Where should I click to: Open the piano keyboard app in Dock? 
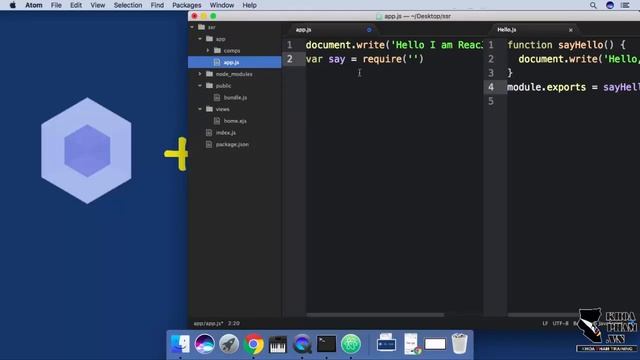(x=278, y=344)
